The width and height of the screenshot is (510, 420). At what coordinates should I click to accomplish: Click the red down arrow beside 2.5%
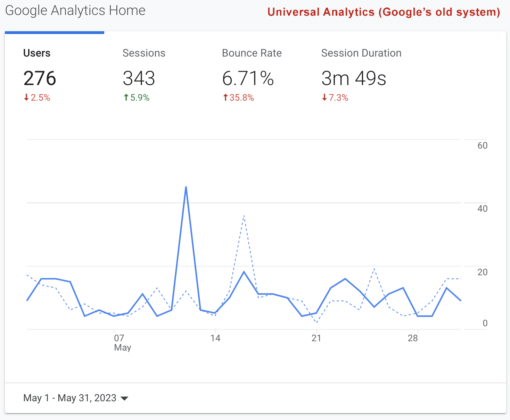point(26,98)
